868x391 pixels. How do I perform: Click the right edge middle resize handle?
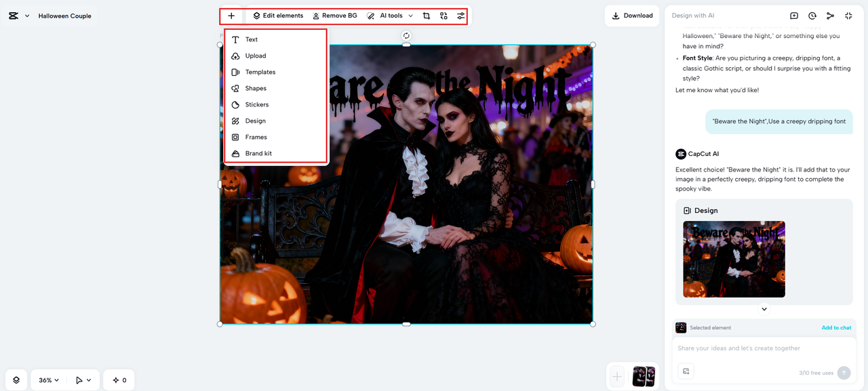(x=593, y=184)
